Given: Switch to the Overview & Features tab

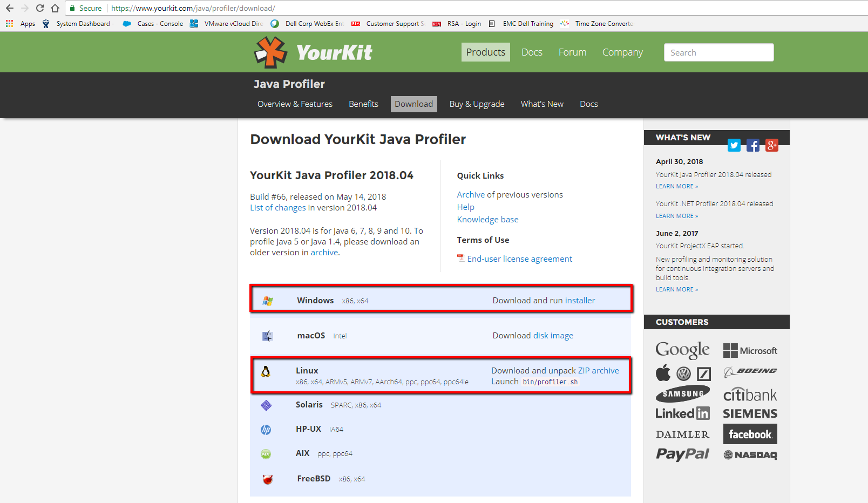Looking at the screenshot, I should coord(295,104).
